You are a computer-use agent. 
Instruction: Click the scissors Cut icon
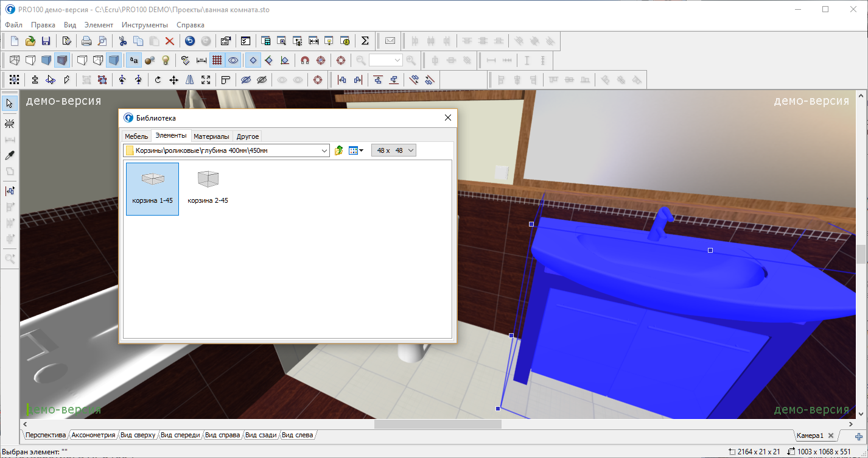122,41
